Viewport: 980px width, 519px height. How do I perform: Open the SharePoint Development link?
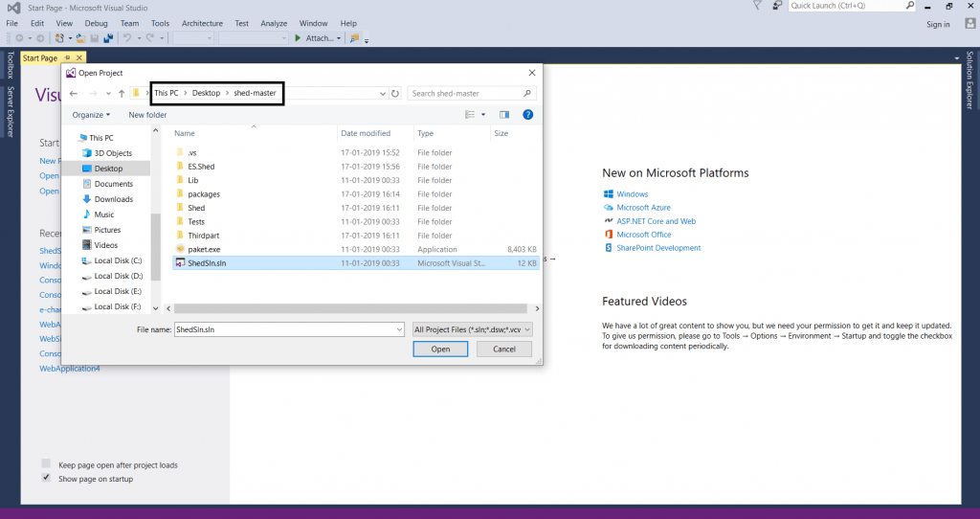(x=658, y=248)
